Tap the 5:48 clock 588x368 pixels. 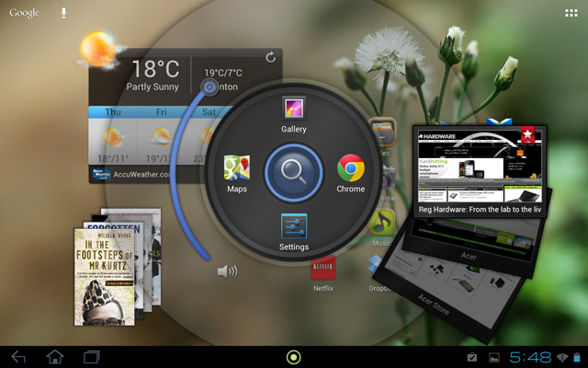(530, 357)
